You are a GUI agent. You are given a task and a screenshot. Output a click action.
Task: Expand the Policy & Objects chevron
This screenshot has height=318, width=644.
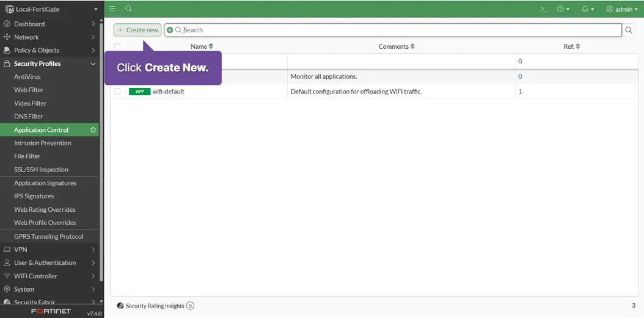(x=93, y=50)
